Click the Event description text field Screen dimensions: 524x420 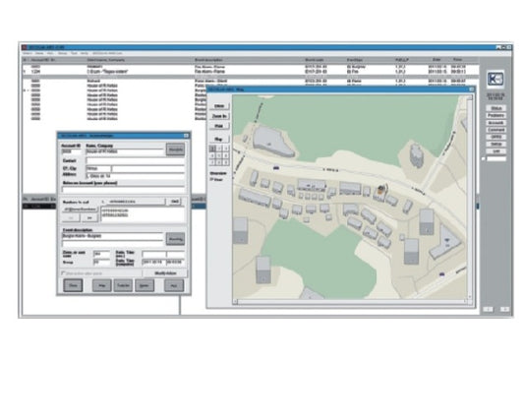pos(113,236)
